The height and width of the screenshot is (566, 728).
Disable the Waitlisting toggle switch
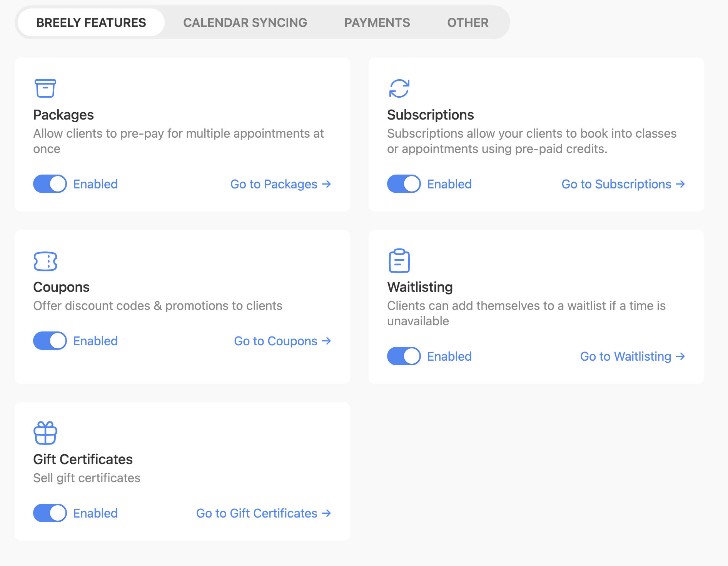[x=404, y=356]
